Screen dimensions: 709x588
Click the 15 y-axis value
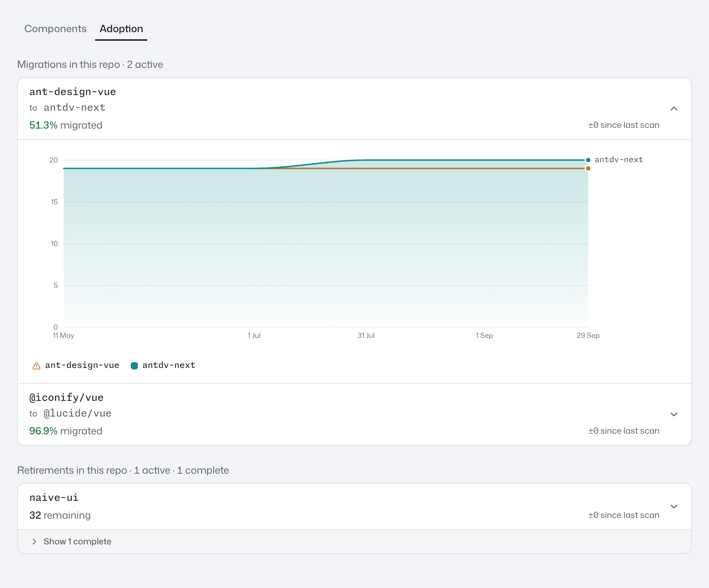pos(54,202)
